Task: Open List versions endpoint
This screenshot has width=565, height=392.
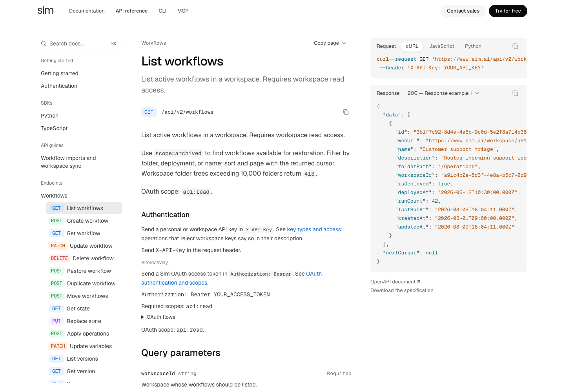Action: [x=84, y=359]
